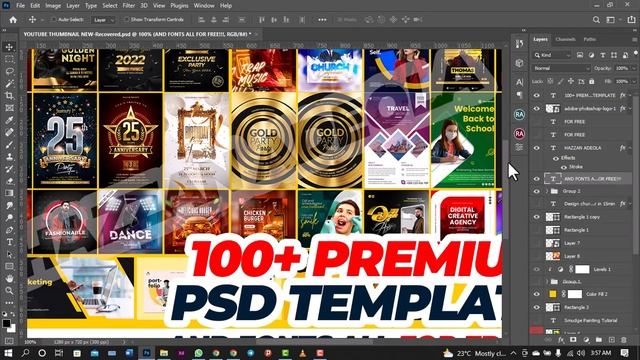Open Auto-Select Layer dropdown
This screenshot has width=640, height=360.
coord(104,20)
